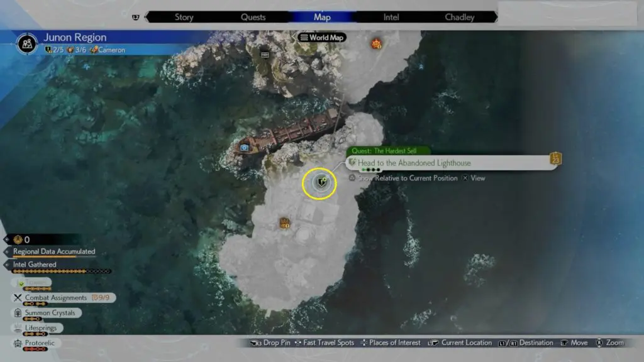Select the orange marker at the map's top
The width and height of the screenshot is (644, 362).
376,43
